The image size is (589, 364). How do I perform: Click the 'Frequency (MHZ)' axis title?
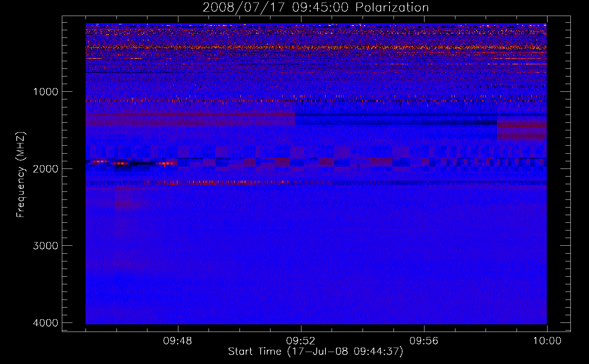[20, 175]
